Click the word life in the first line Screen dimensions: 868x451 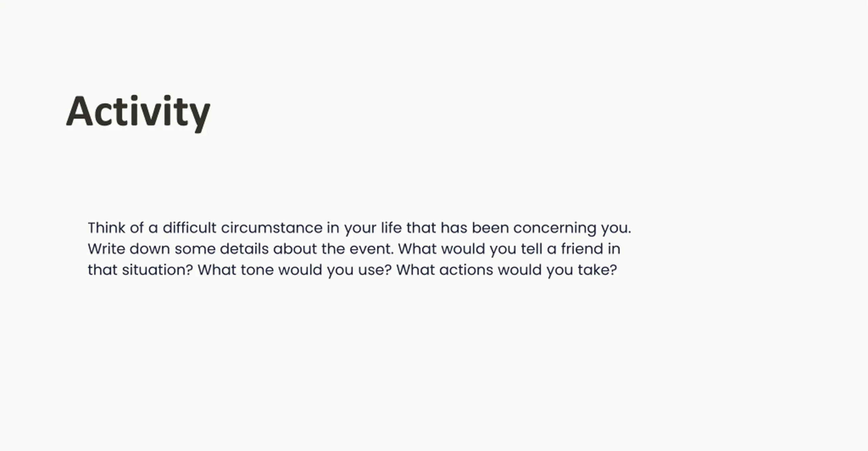pyautogui.click(x=392, y=228)
